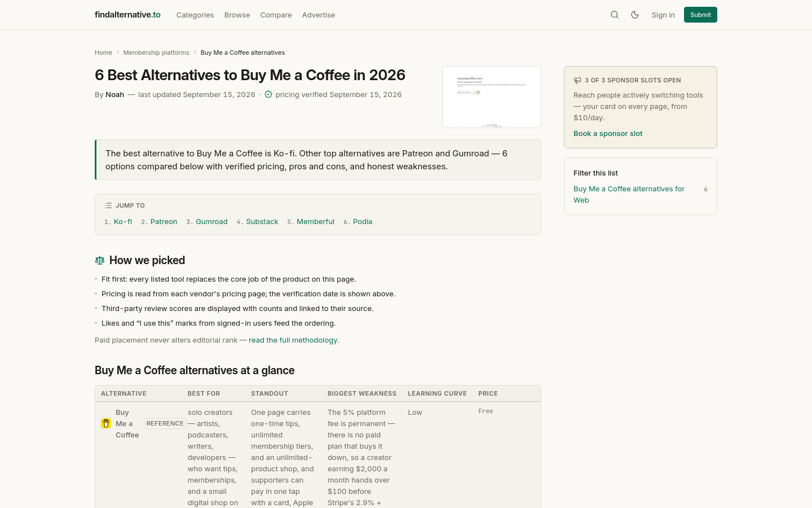The width and height of the screenshot is (812, 508).
Task: Click Book a sponsor slot link
Action: click(x=608, y=134)
